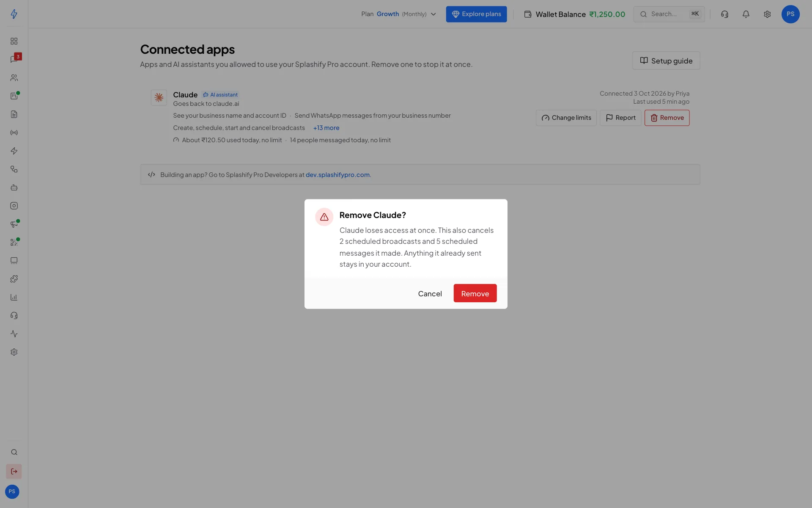Expand the Growth plan dropdown chevron

[x=433, y=14]
